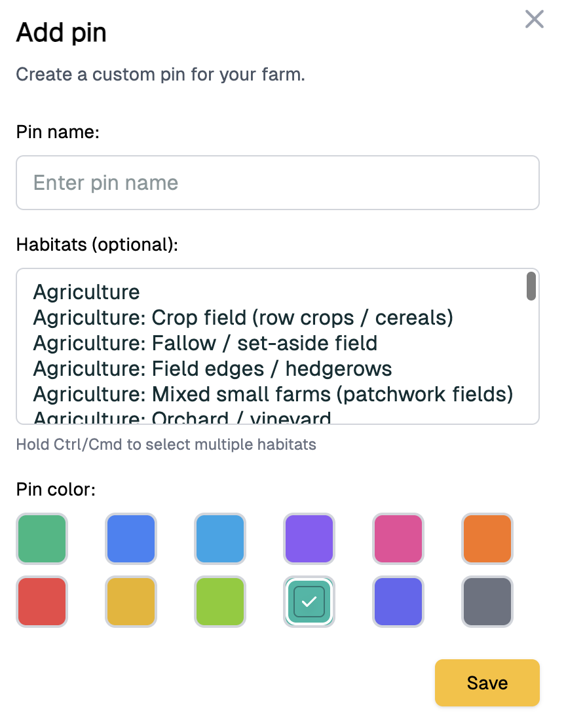This screenshot has width=566, height=728.
Task: Select the pink pin color
Action: click(398, 539)
